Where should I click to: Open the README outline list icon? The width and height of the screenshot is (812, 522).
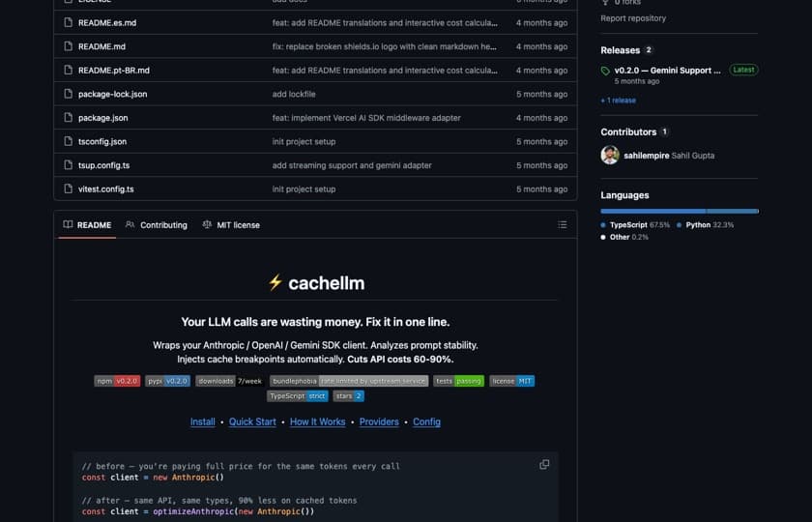pyautogui.click(x=563, y=224)
